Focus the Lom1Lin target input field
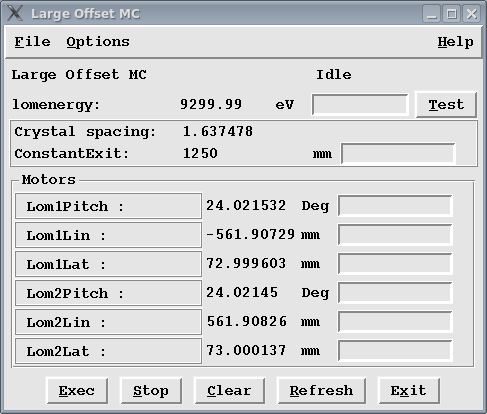 pyautogui.click(x=395, y=235)
